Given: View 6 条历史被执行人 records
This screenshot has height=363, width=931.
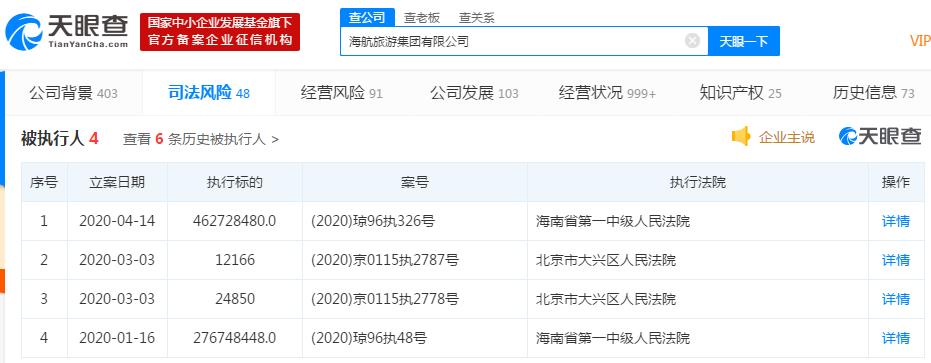Looking at the screenshot, I should [x=201, y=139].
